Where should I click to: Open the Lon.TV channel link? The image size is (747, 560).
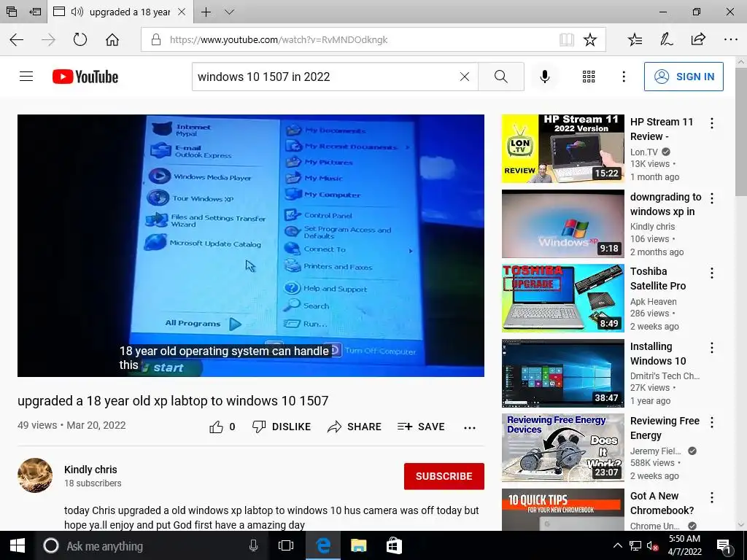(x=643, y=152)
